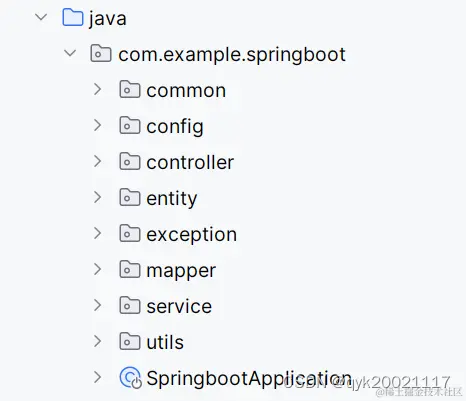Select the entity package label
Viewport: 466px width, 401px height.
tap(172, 199)
